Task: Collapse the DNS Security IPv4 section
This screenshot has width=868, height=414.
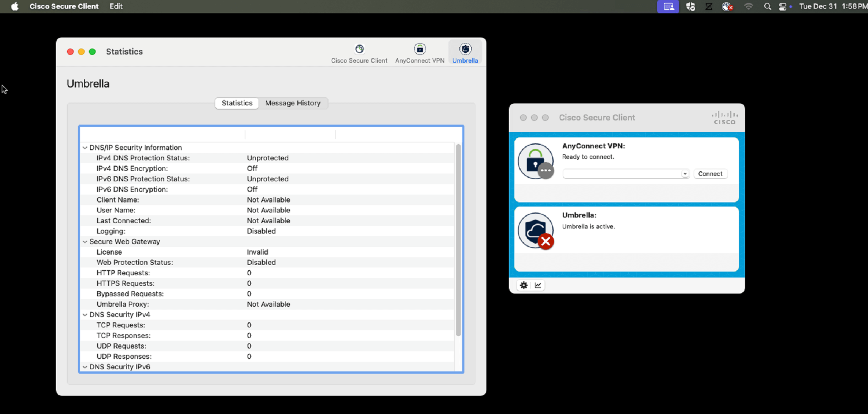Action: pyautogui.click(x=85, y=315)
